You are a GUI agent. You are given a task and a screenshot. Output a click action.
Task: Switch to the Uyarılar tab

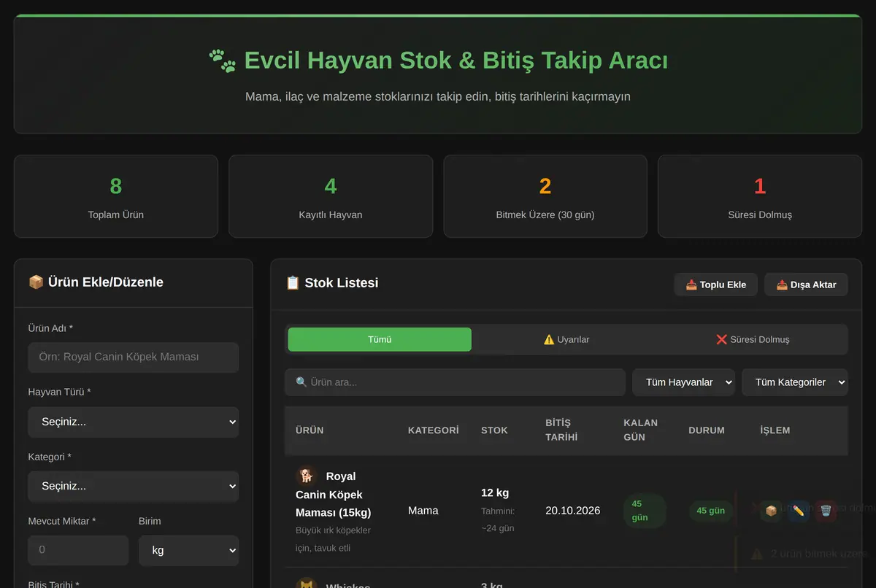tap(566, 339)
